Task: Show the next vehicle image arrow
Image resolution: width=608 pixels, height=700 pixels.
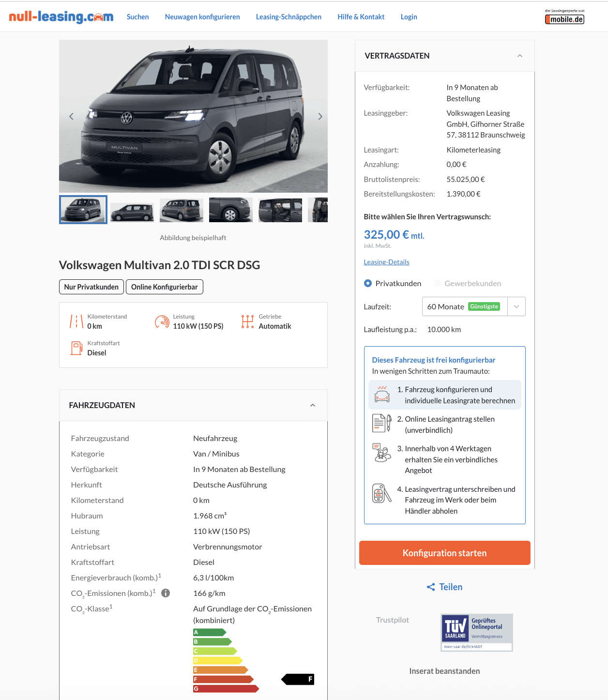Action: (320, 116)
